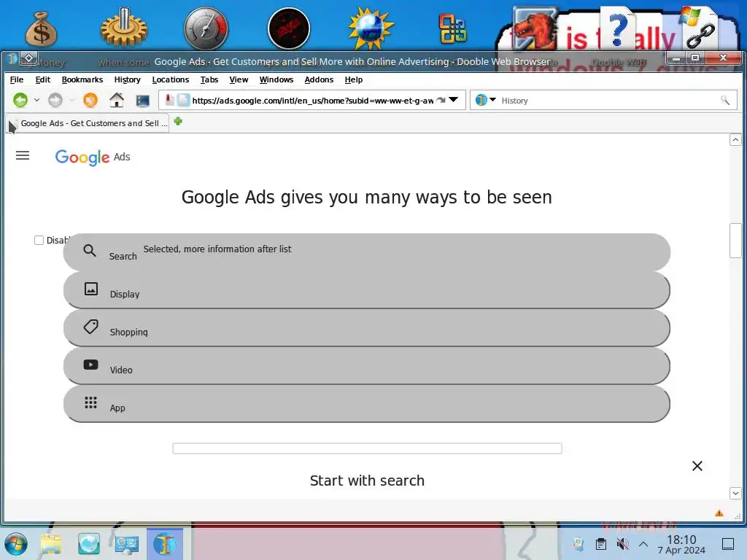Open the Google Ads hamburger menu
Screen dimensions: 747x560
click(23, 155)
